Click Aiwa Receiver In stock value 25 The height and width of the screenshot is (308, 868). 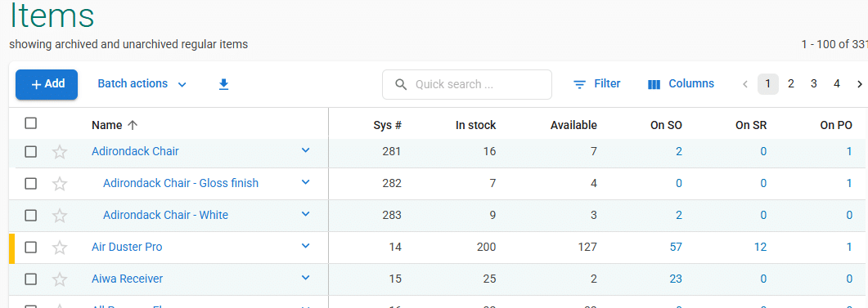tap(489, 279)
